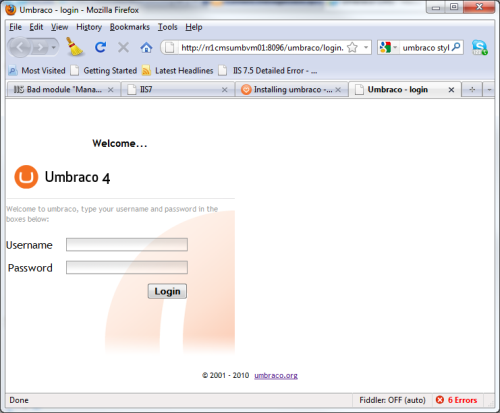Click the broom clear-history toolbar icon

pos(75,47)
